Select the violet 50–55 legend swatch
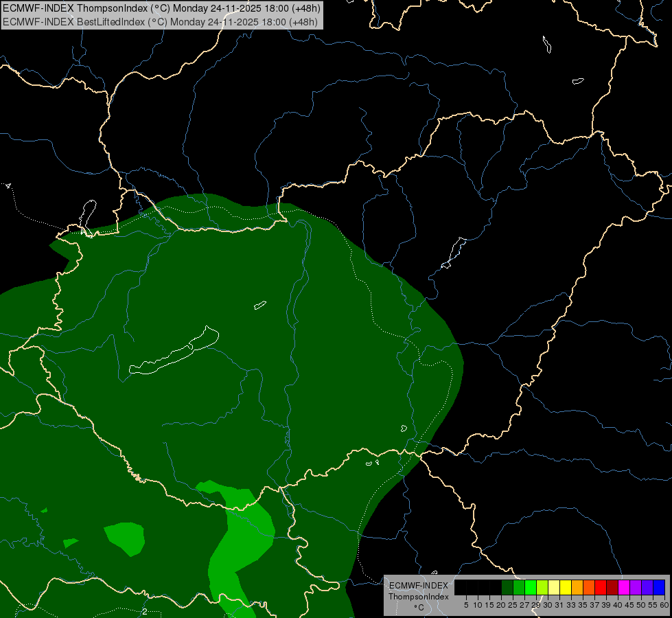Viewport: 672px width, 618px height. [x=647, y=587]
